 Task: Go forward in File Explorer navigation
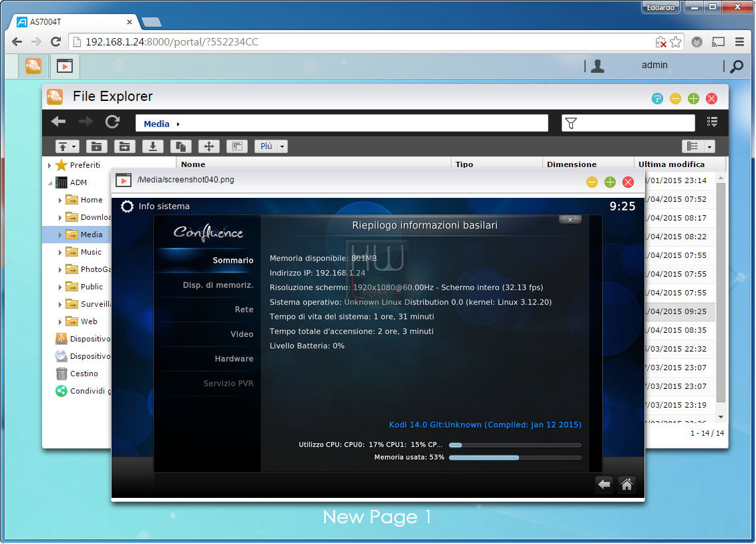click(85, 122)
